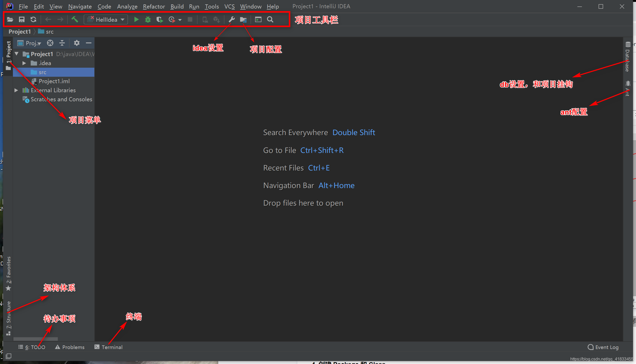Click Save All floppy disk icon
This screenshot has height=364, width=636.
22,20
